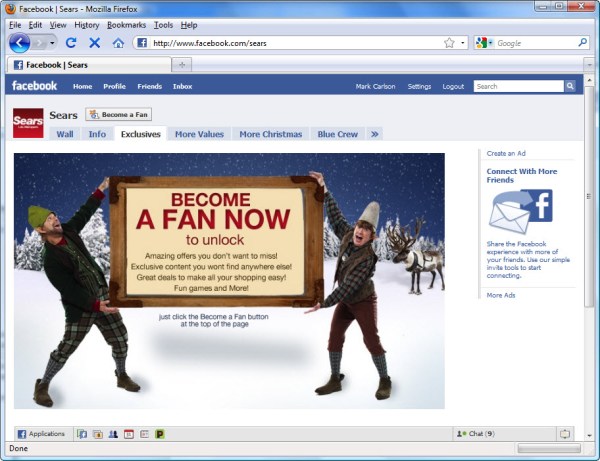The width and height of the screenshot is (600, 461).
Task: Bookmark this page with the star icon
Action: click(449, 43)
